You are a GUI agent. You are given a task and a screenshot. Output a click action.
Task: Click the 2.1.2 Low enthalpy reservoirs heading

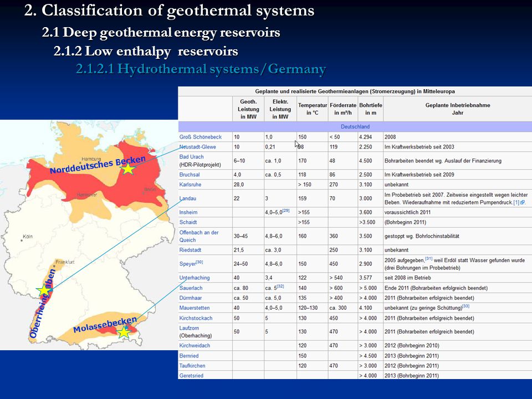146,51
